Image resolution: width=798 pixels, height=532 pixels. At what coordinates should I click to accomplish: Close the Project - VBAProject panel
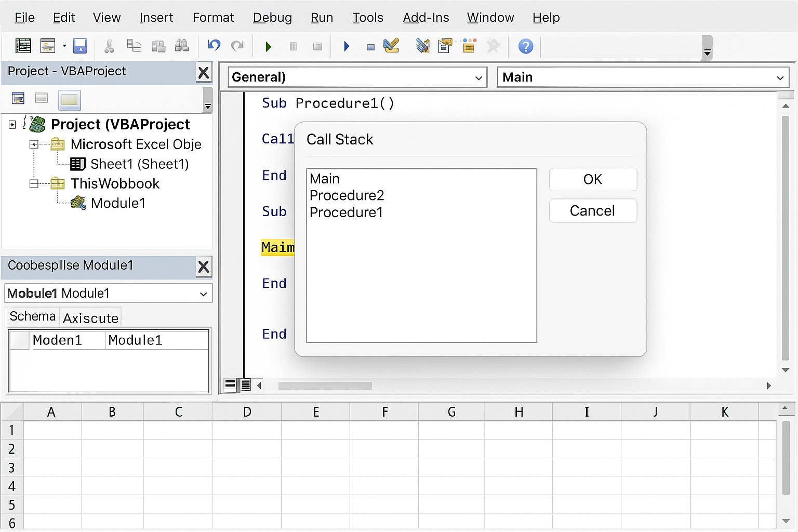click(204, 73)
